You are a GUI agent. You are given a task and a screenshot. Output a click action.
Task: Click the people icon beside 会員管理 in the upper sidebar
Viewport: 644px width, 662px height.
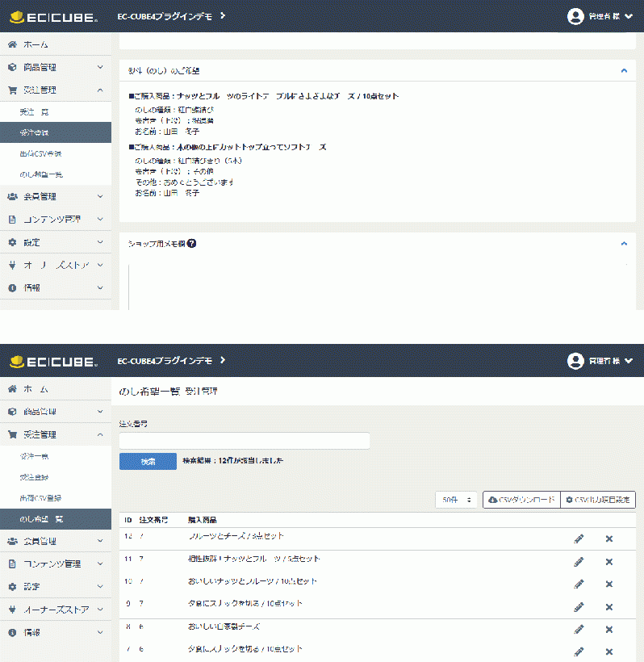pyautogui.click(x=12, y=196)
